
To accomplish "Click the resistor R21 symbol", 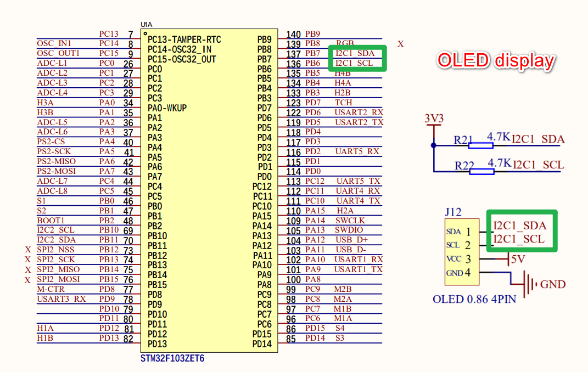I will pos(480,146).
